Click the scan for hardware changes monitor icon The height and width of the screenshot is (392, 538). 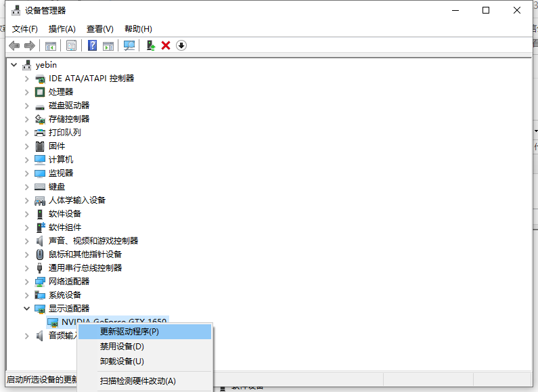point(129,45)
